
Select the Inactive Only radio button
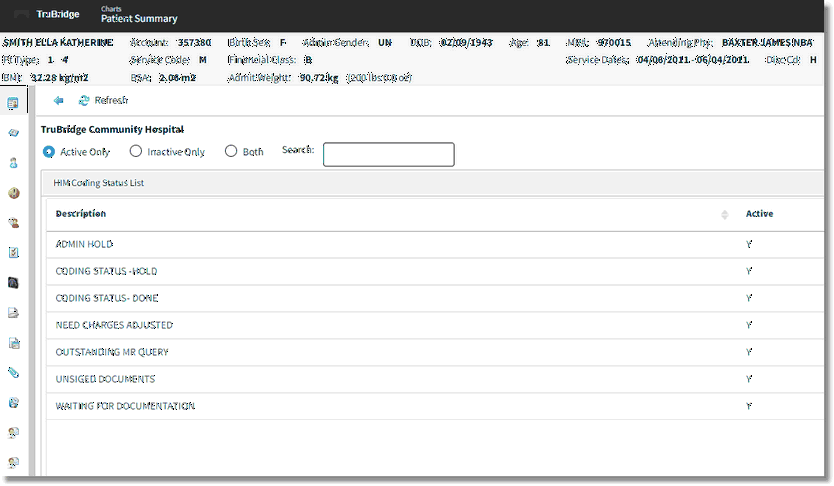click(136, 152)
